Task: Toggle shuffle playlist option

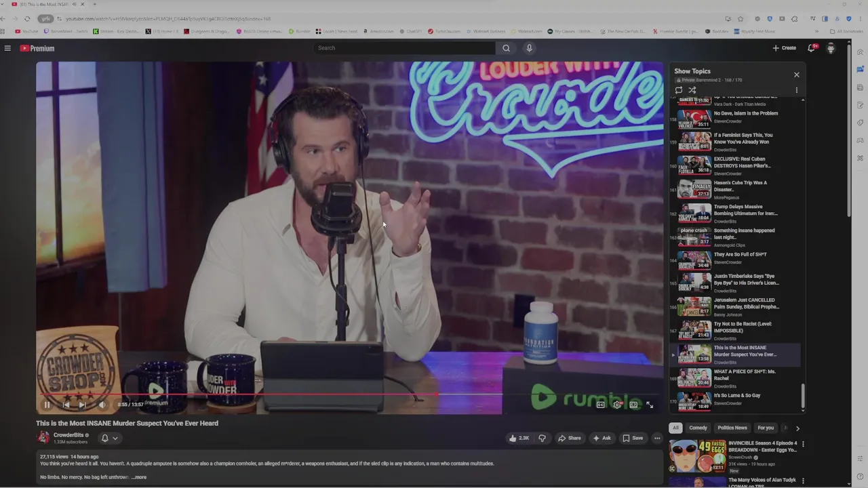Action: (692, 90)
